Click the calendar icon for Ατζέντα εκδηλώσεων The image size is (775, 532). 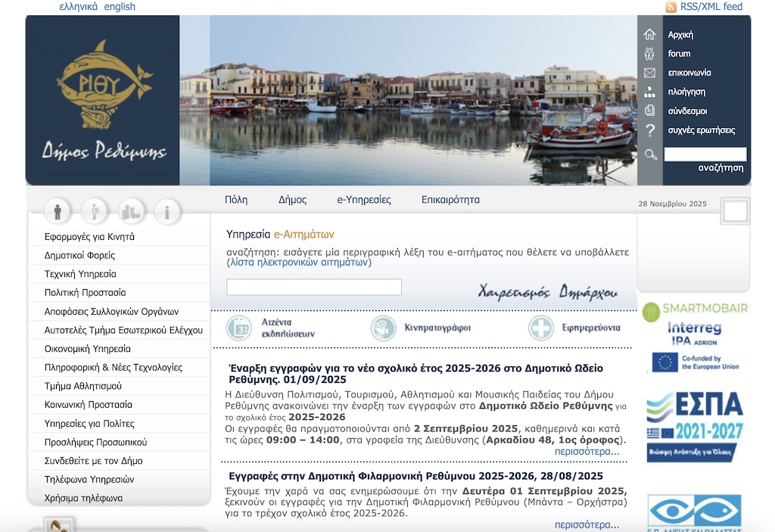[238, 328]
